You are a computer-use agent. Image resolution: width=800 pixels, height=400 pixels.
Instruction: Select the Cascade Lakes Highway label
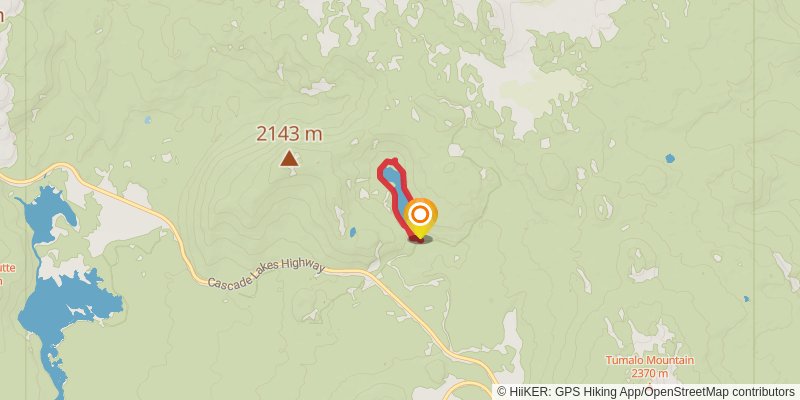pyautogui.click(x=266, y=274)
